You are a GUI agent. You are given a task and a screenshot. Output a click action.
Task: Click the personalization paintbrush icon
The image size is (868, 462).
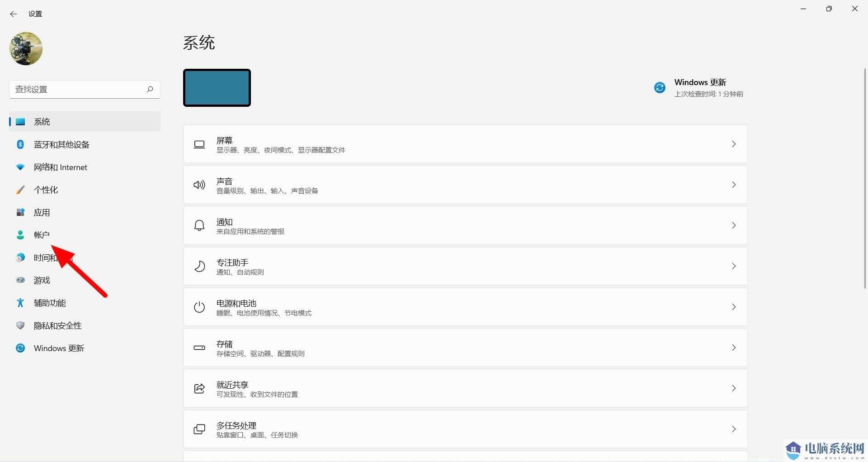click(20, 190)
